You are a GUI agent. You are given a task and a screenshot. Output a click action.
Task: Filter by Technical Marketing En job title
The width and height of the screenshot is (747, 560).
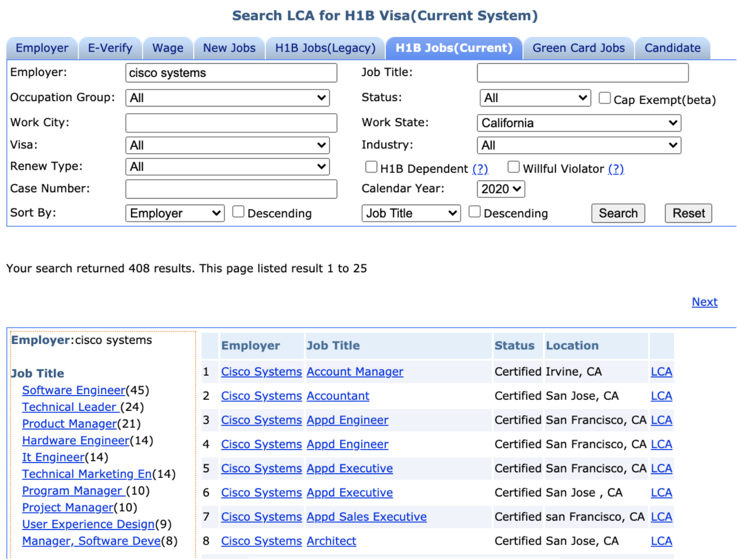87,474
